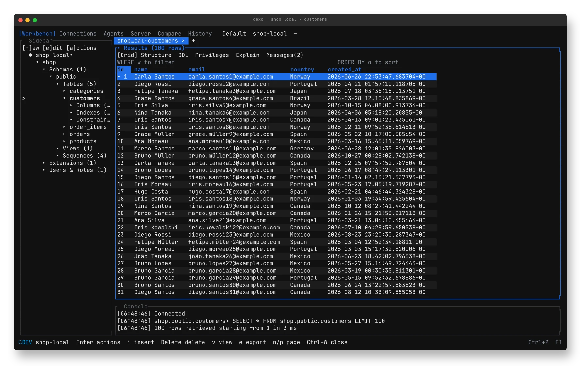Expand the Indexes node under customers
The height and width of the screenshot is (378, 588).
[x=71, y=113]
